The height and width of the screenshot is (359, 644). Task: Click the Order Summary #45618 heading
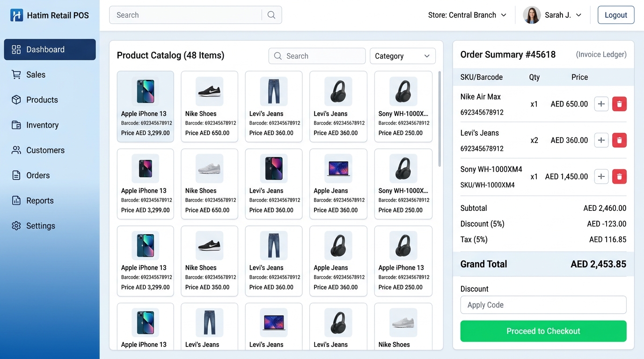(508, 55)
